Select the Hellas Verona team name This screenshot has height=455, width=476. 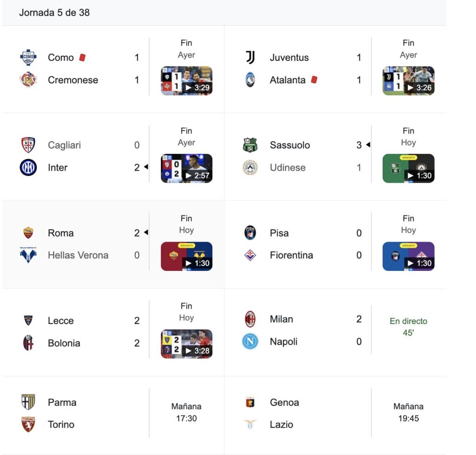[x=78, y=255]
